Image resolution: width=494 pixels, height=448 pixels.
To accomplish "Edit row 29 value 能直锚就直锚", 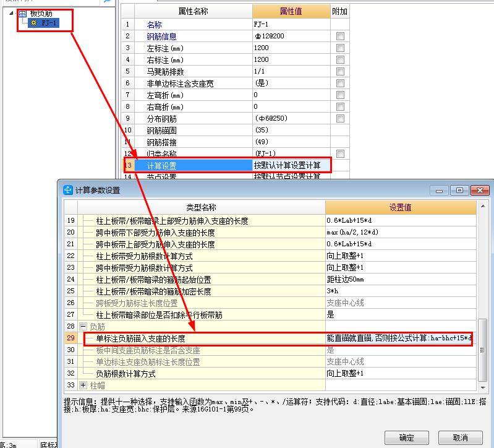I will tap(401, 338).
